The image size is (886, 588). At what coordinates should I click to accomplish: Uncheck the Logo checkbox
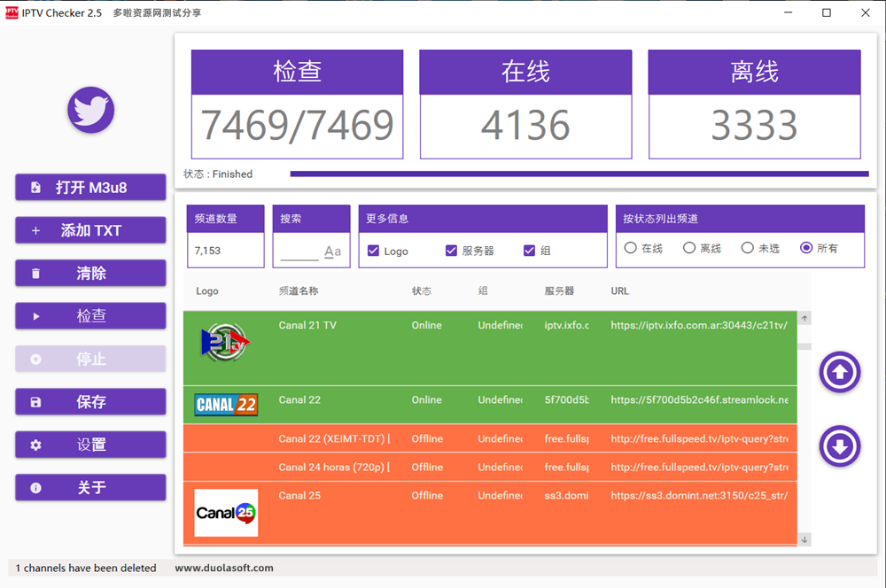pyautogui.click(x=373, y=251)
